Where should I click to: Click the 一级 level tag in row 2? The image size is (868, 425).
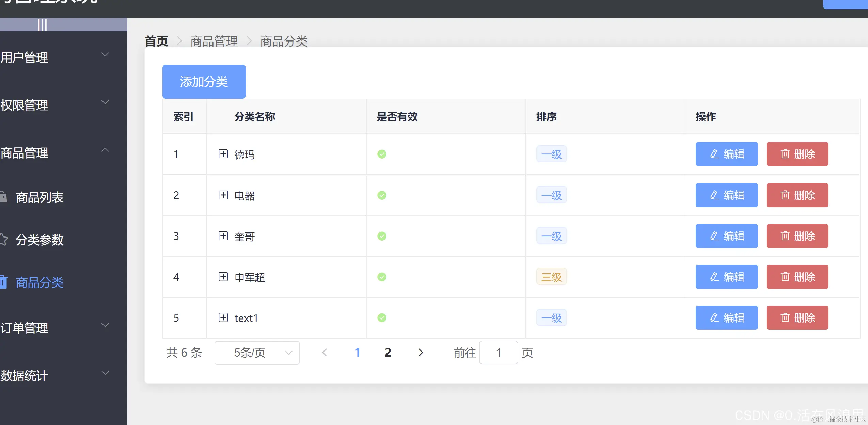click(551, 195)
